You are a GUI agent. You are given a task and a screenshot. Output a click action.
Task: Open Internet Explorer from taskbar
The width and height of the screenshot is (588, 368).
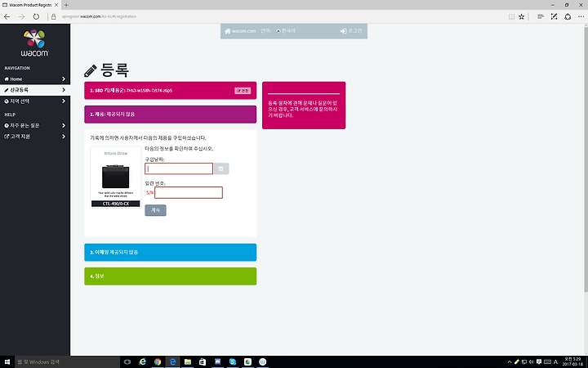point(142,362)
